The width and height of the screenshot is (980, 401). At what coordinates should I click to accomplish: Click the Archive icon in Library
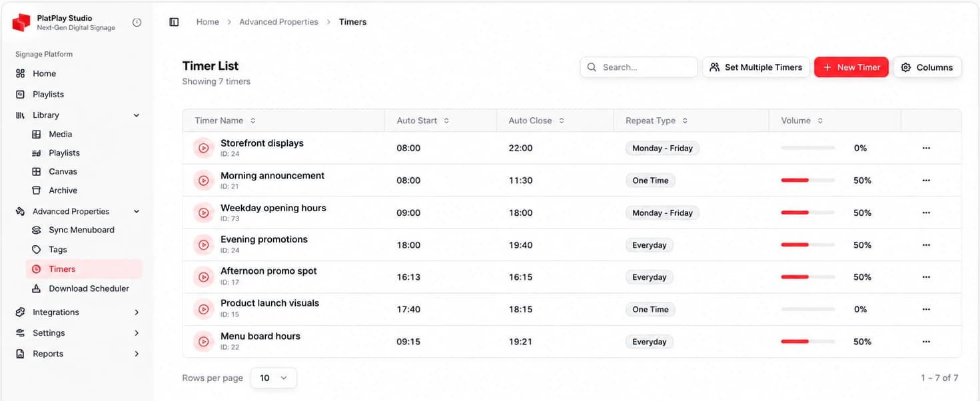pyautogui.click(x=37, y=190)
